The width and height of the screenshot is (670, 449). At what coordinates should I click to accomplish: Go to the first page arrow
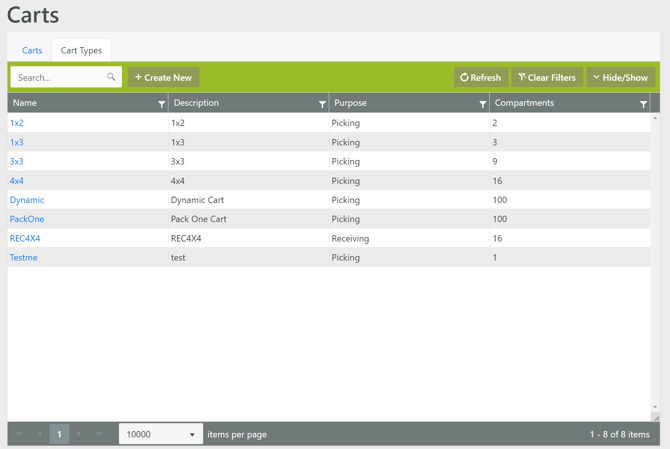[x=19, y=434]
